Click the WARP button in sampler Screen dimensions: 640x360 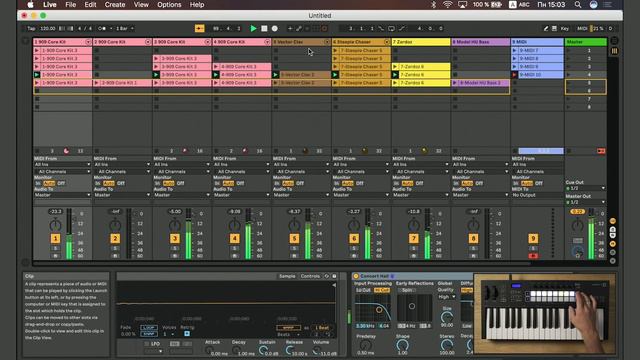click(x=288, y=327)
